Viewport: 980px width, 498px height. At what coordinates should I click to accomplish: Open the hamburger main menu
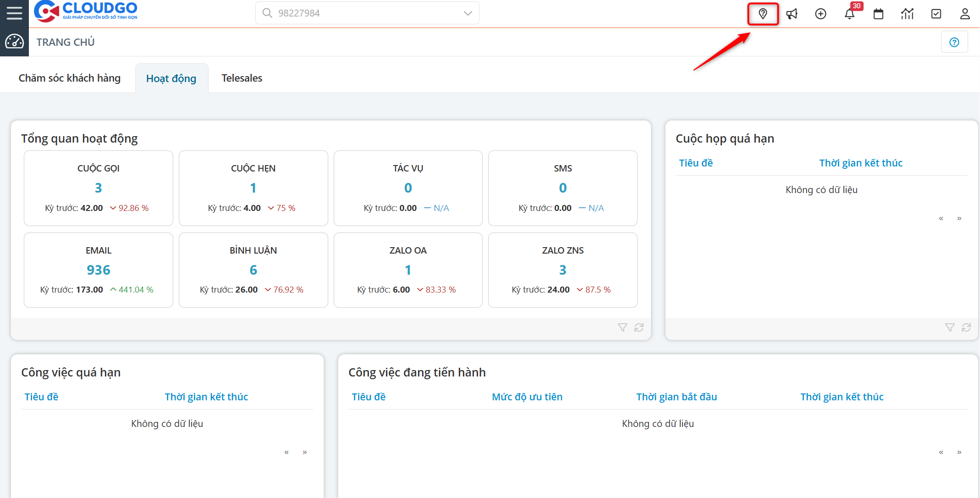coord(14,13)
